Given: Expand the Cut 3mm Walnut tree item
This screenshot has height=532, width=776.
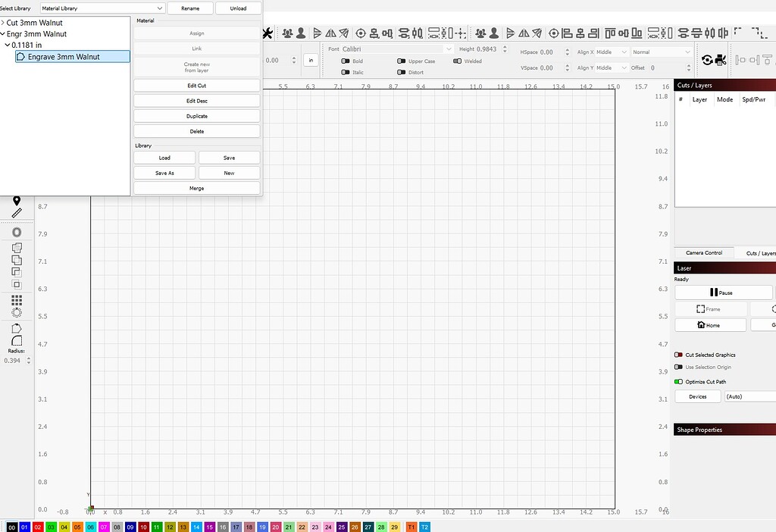Looking at the screenshot, I should pos(3,23).
